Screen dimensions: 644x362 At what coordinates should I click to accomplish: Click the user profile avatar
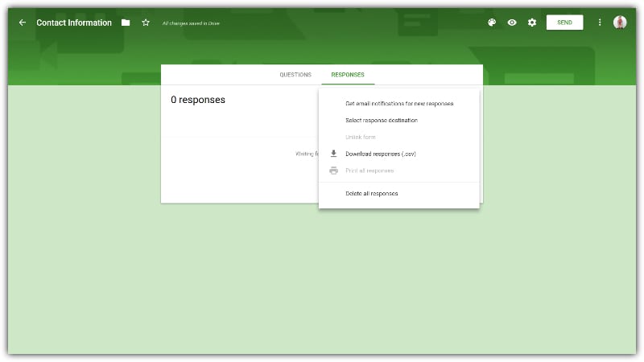coord(620,23)
